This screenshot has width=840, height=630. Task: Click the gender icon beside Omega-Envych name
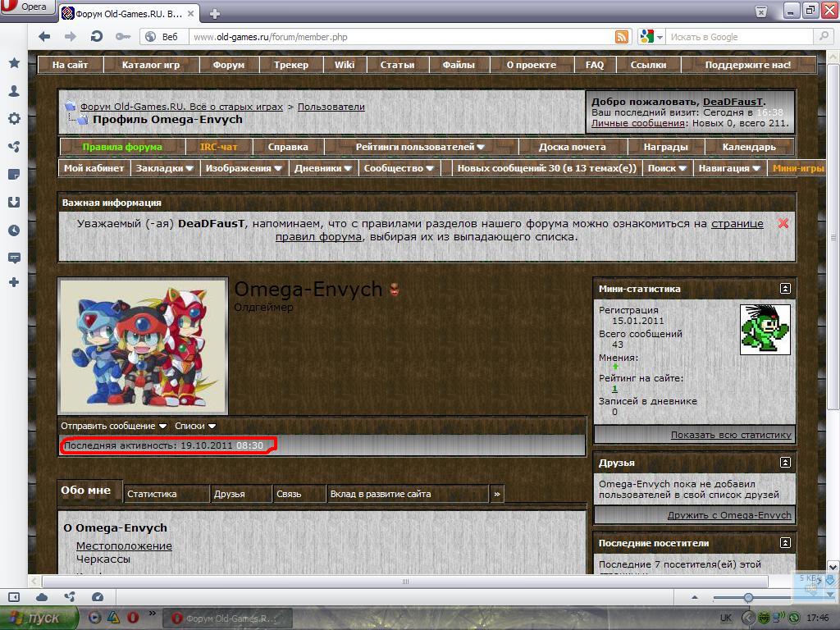click(395, 290)
